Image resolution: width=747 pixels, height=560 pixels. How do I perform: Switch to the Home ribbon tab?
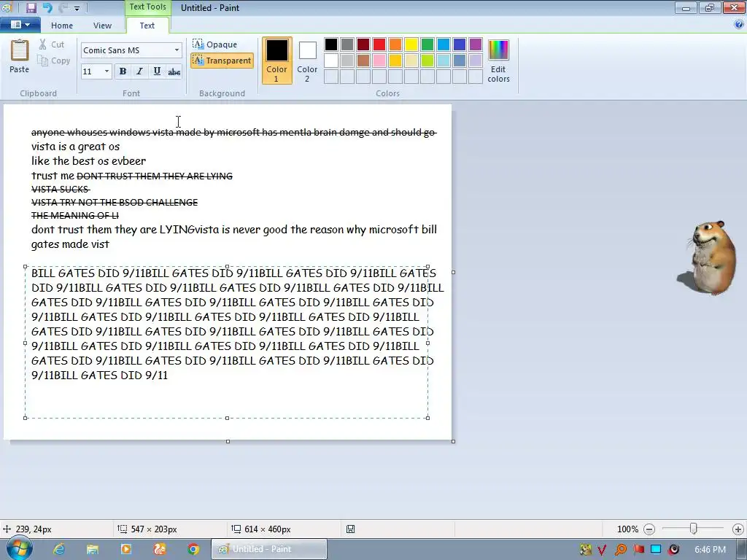click(62, 26)
